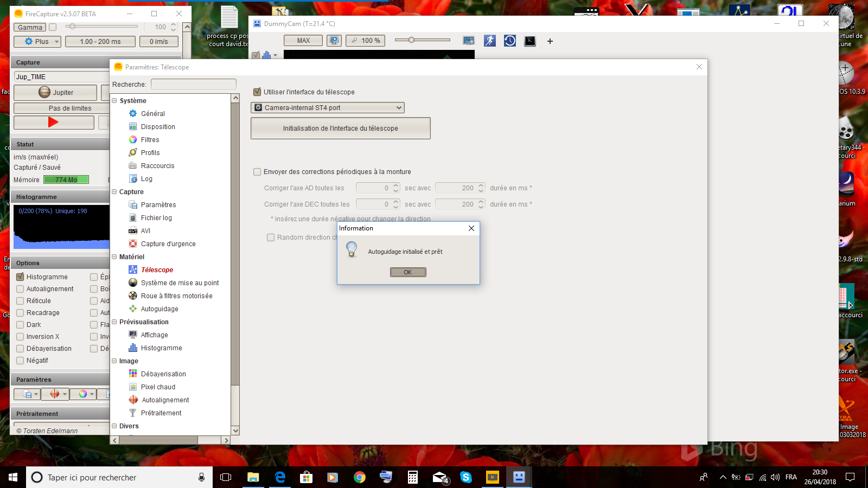Click the save settings disk icon under Paramètres
The image size is (868, 488).
click(x=27, y=394)
